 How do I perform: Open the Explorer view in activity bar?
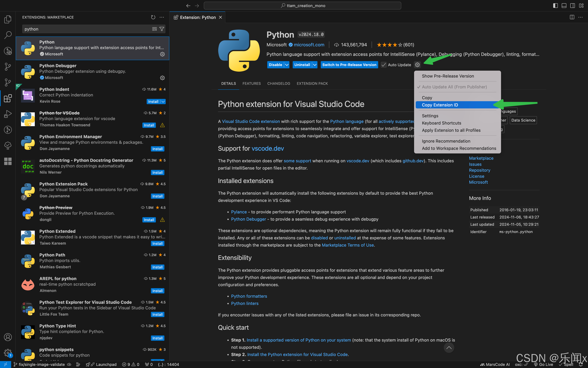[8, 19]
